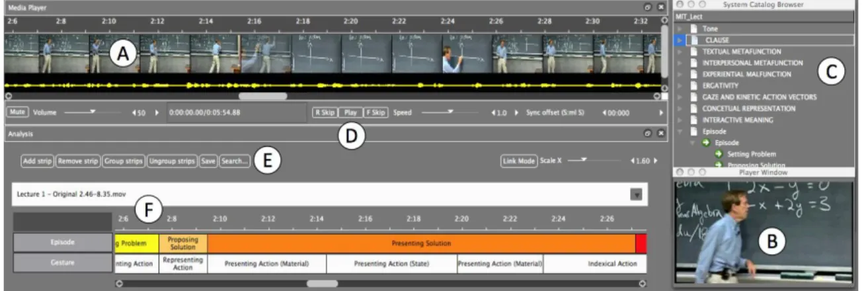Click the Remove strip button
The width and height of the screenshot is (868, 291).
pyautogui.click(x=77, y=161)
